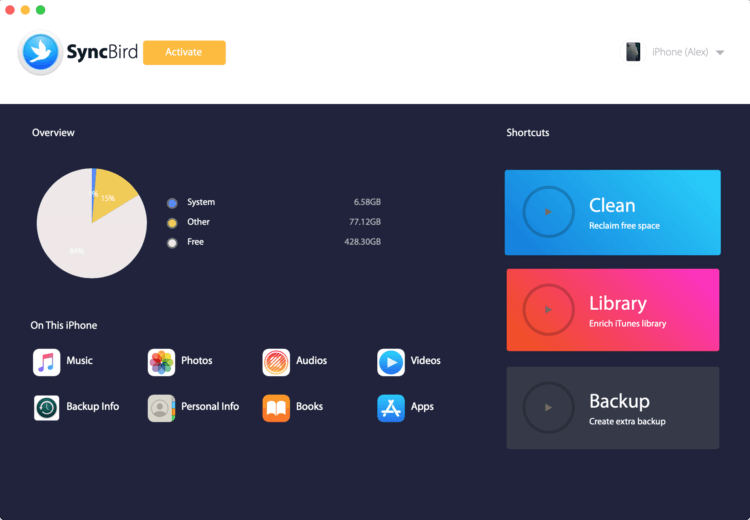Click the Overview heading

coord(53,133)
